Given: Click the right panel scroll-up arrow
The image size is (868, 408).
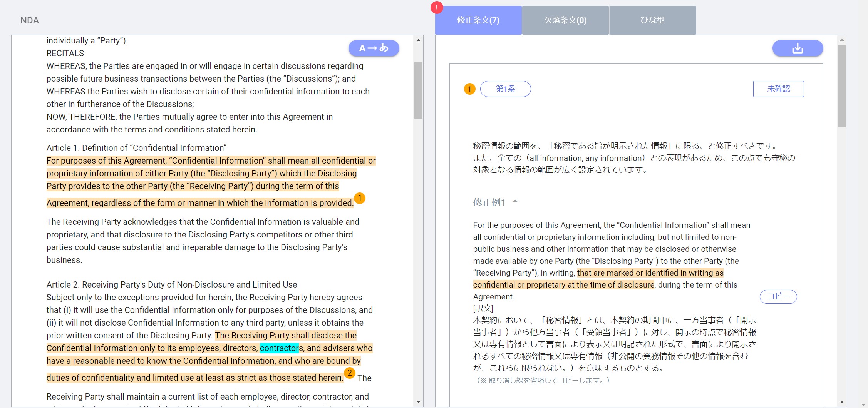Looking at the screenshot, I should [x=842, y=40].
